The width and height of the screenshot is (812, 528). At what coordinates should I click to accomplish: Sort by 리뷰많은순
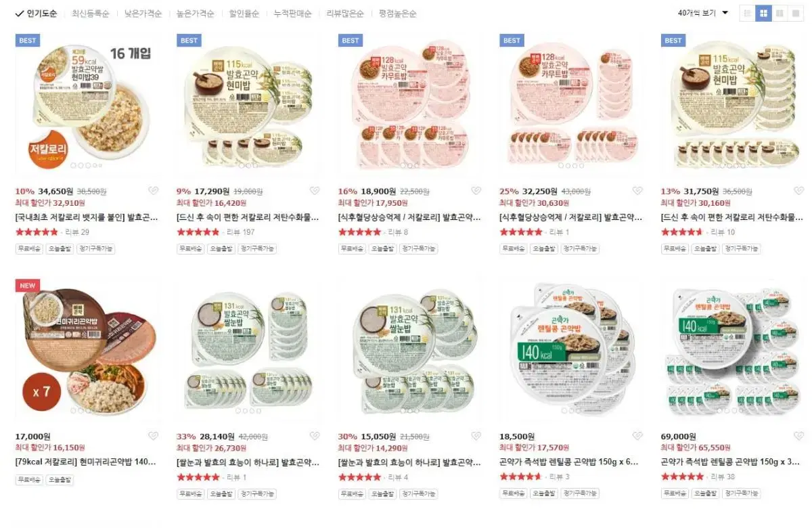345,14
